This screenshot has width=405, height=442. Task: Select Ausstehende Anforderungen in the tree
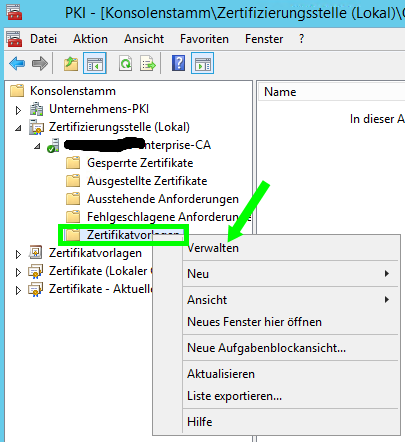[163, 199]
